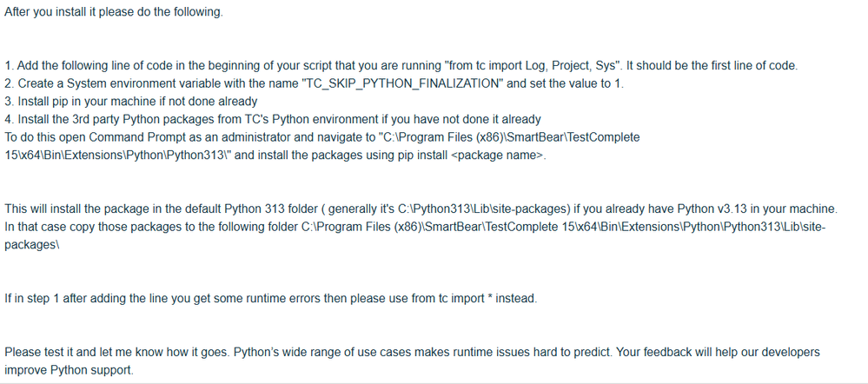Click the final 'improve Python support.' line
Viewport: 868px width, 384px height.
click(70, 370)
